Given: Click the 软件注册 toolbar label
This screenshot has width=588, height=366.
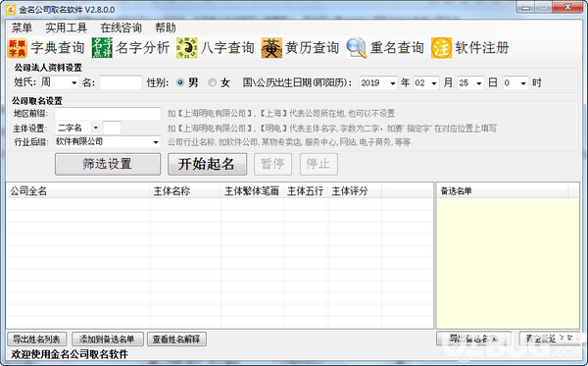Looking at the screenshot, I should [482, 48].
